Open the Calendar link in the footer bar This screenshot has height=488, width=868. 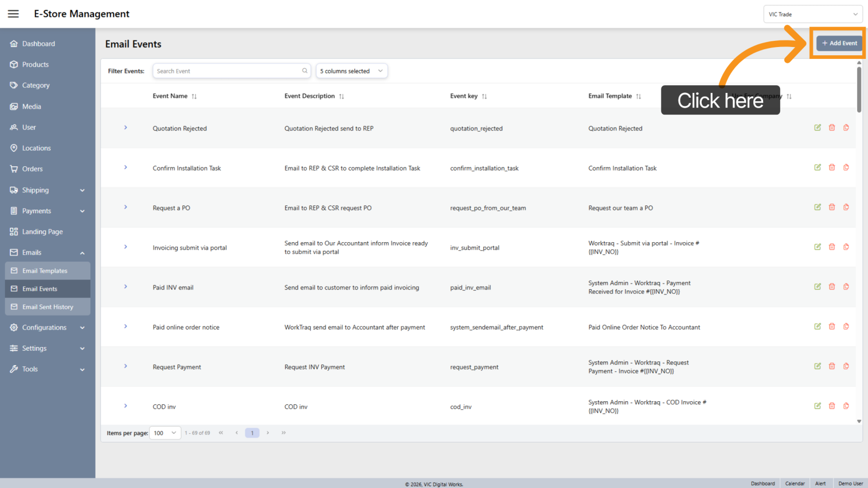tap(795, 483)
